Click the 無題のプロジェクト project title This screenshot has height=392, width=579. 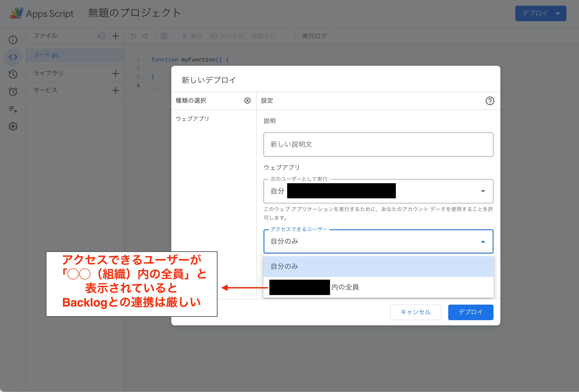134,13
